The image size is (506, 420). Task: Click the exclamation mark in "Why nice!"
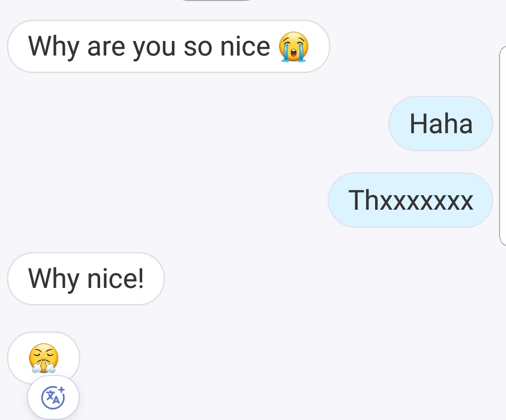(141, 278)
